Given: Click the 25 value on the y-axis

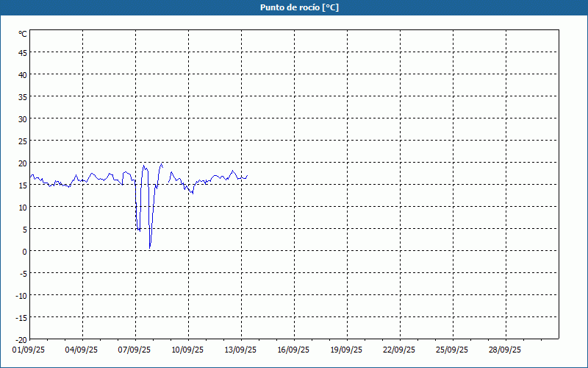Looking at the screenshot, I should pyautogui.click(x=23, y=141).
